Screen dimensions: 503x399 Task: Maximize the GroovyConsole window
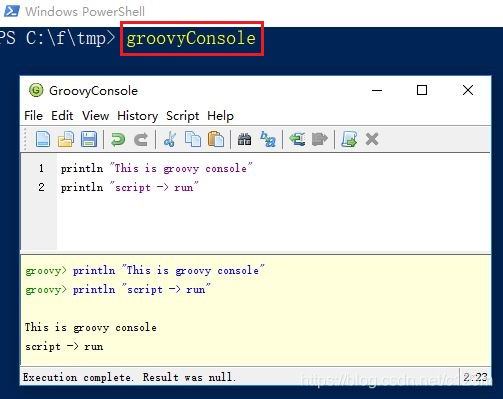[x=422, y=90]
